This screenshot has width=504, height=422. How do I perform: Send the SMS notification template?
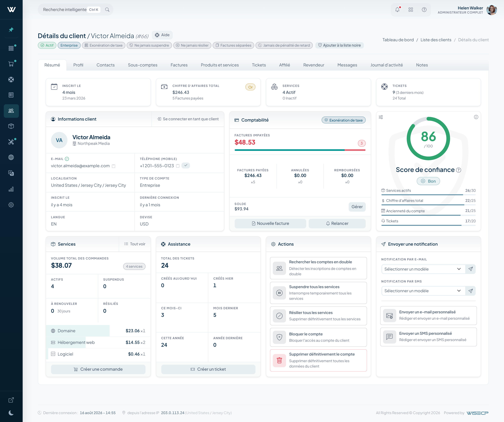[x=470, y=291]
